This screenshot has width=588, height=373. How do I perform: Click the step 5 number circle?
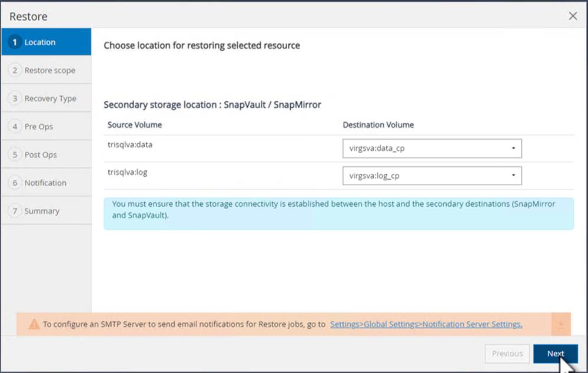(x=15, y=154)
